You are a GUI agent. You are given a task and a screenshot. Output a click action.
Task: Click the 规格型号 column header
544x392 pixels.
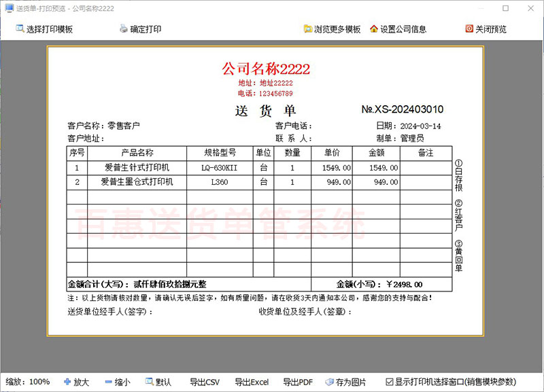[x=220, y=153]
